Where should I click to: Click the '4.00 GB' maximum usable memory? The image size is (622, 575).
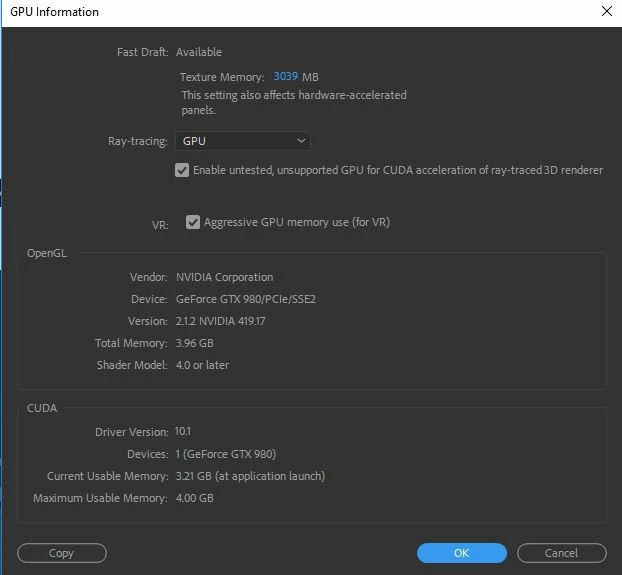pos(195,498)
